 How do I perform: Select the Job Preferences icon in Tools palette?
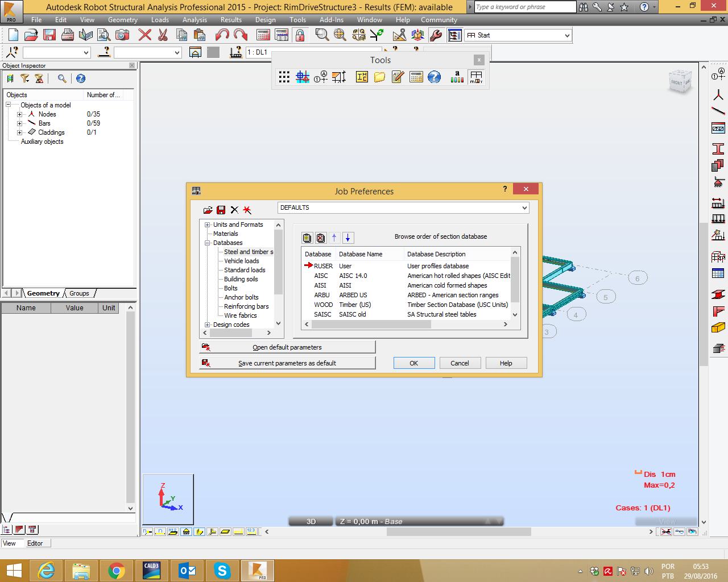475,77
